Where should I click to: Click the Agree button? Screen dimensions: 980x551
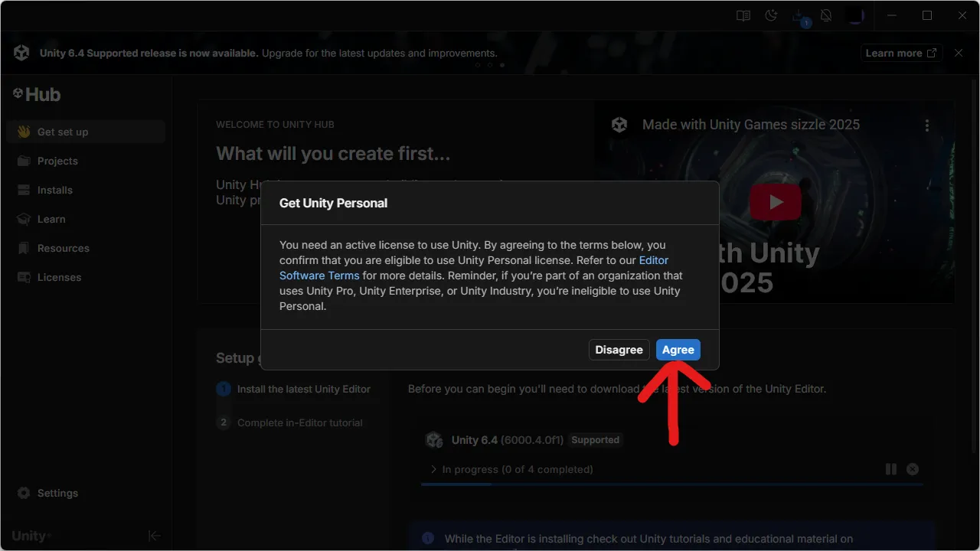point(678,350)
